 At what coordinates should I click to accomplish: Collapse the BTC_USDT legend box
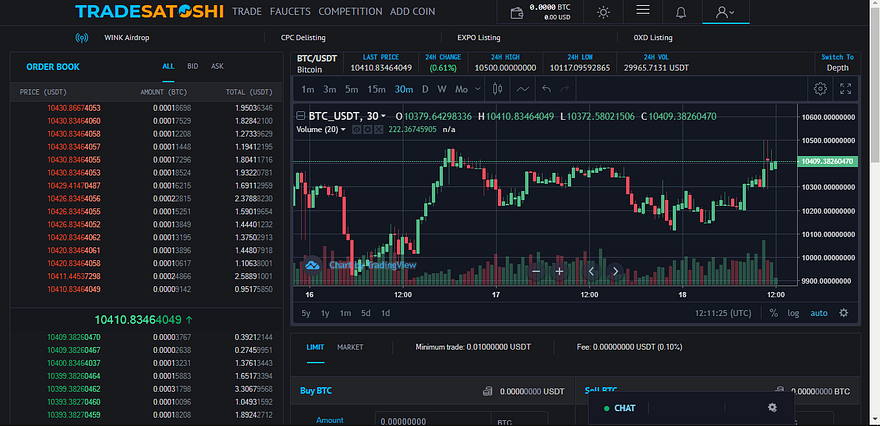tap(300, 116)
